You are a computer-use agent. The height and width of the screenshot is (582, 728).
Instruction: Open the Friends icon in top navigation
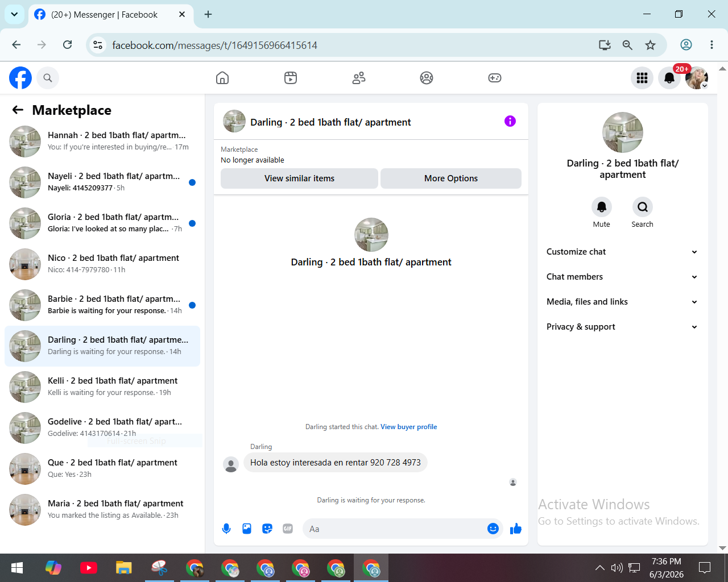pos(359,78)
